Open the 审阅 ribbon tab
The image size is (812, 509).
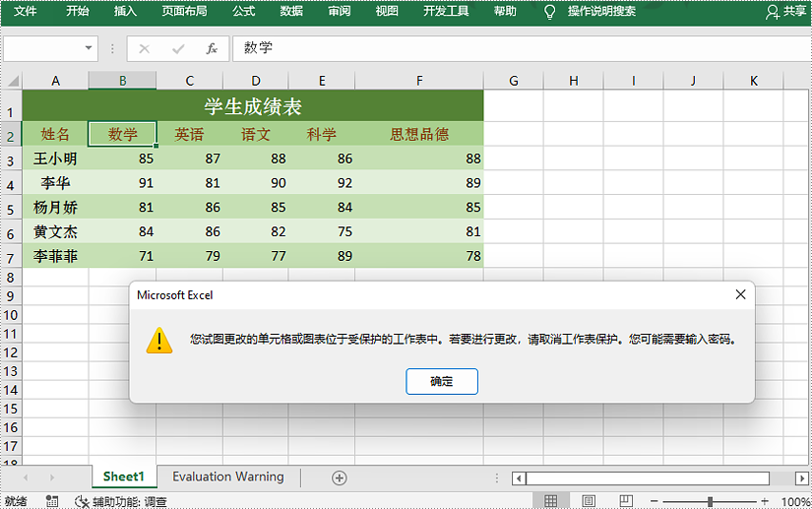tap(340, 12)
